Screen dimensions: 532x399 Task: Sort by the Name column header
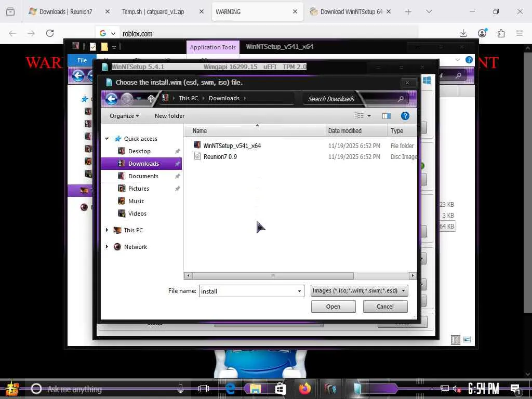pos(255,130)
